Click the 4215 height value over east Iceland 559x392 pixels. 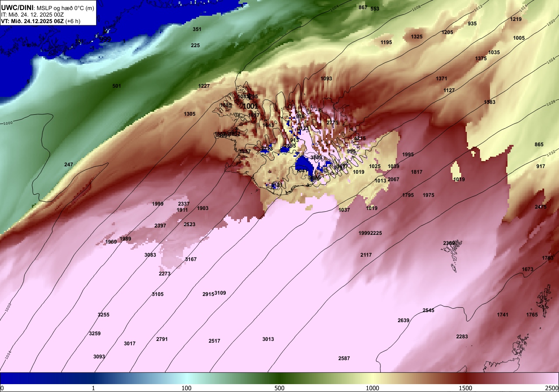click(360, 138)
